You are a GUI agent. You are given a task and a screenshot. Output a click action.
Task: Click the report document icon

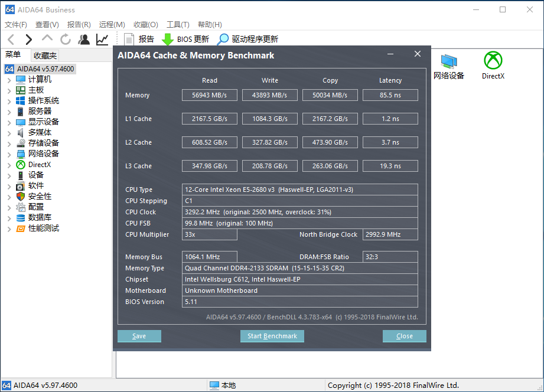click(129, 39)
